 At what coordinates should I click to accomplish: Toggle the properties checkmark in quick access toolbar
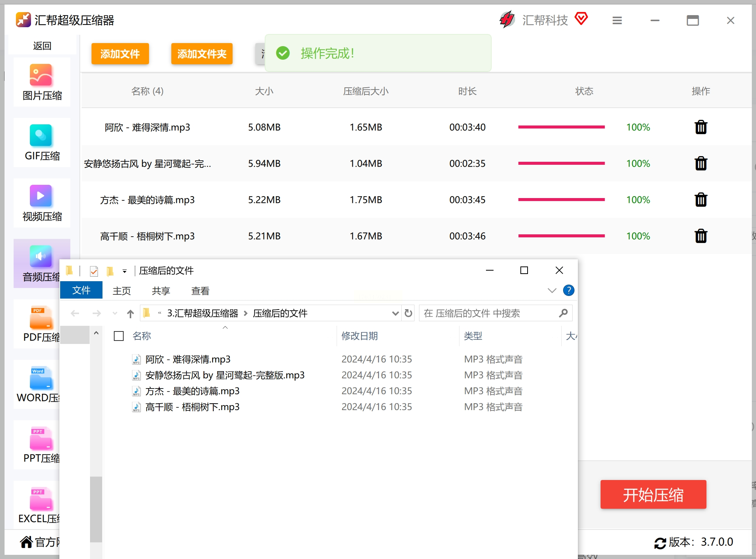coord(94,271)
